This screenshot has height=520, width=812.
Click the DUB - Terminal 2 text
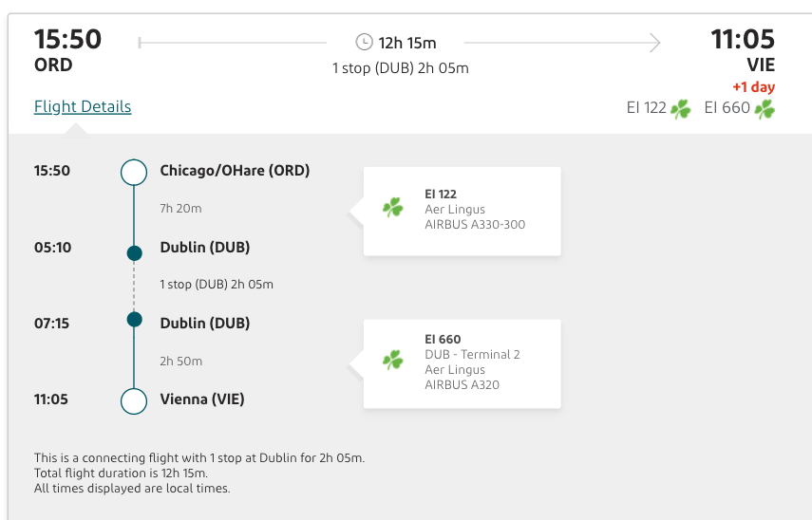pyautogui.click(x=472, y=355)
